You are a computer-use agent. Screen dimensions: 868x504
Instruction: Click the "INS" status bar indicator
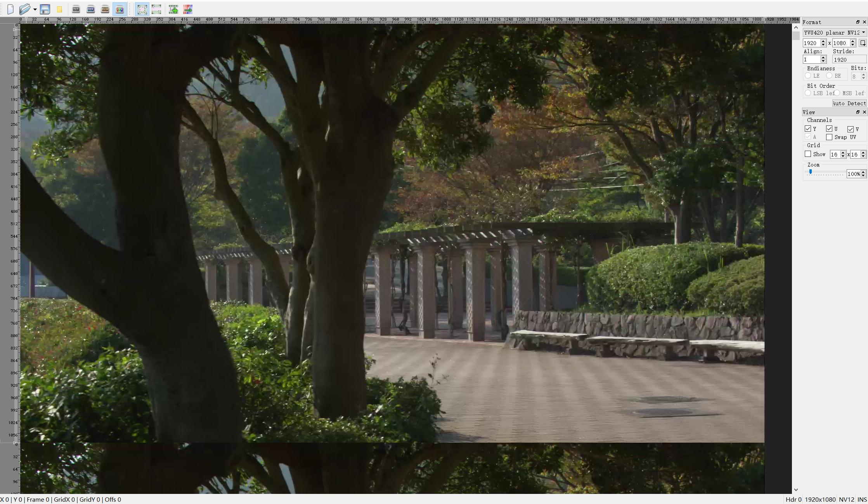coord(862,500)
